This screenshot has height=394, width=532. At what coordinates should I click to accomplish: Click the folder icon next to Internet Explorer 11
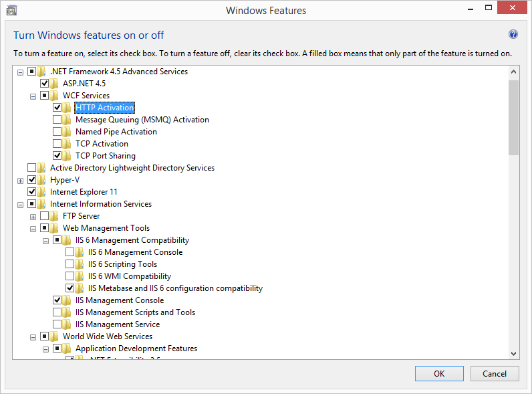click(41, 192)
